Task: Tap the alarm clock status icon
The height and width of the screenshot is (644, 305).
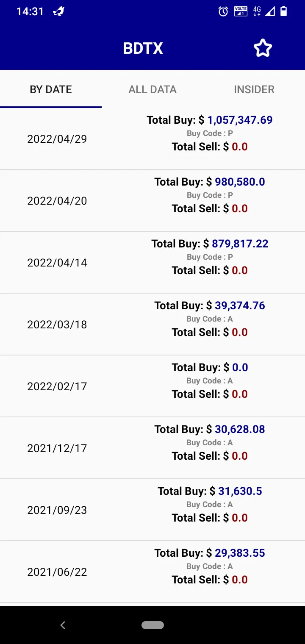Action: click(223, 11)
